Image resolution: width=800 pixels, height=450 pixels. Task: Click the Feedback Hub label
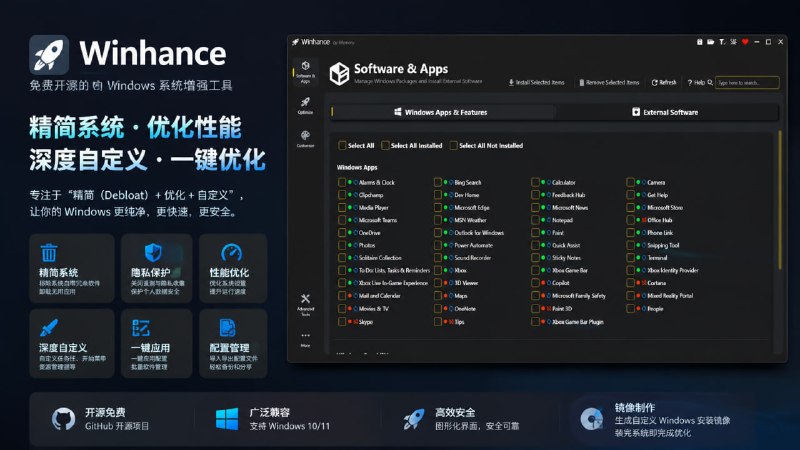[568, 195]
